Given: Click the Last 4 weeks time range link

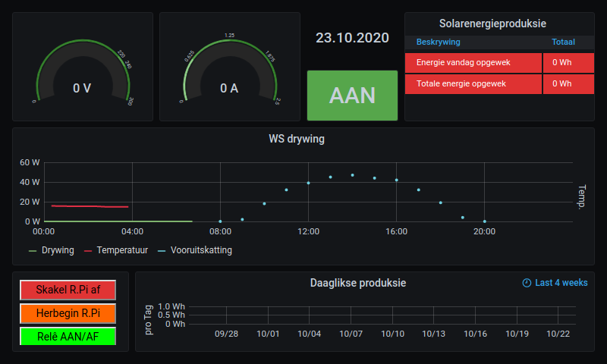Looking at the screenshot, I should tap(561, 283).
